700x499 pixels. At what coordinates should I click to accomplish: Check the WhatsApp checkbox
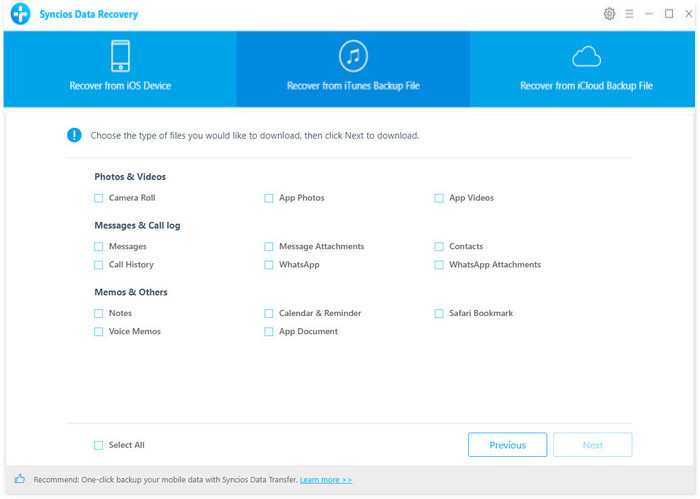(x=268, y=265)
